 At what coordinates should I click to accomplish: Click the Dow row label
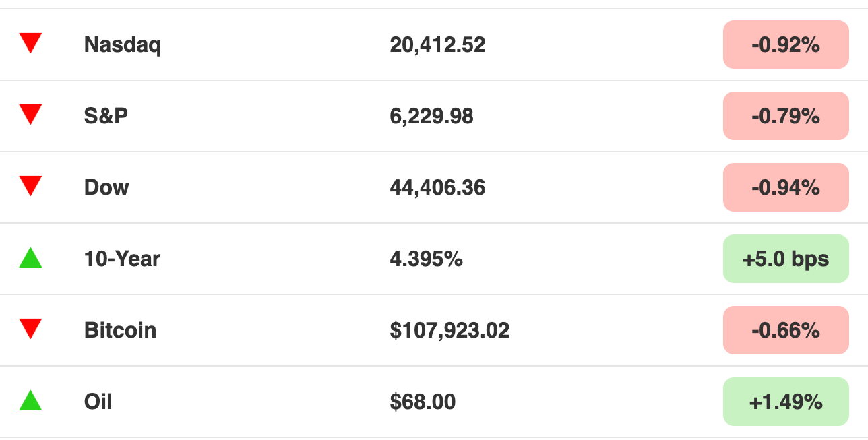[x=106, y=187]
